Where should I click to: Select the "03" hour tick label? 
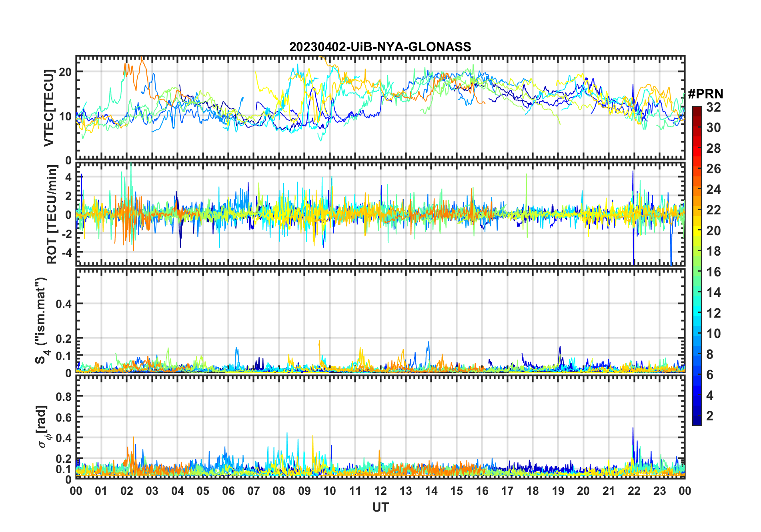pos(152,491)
